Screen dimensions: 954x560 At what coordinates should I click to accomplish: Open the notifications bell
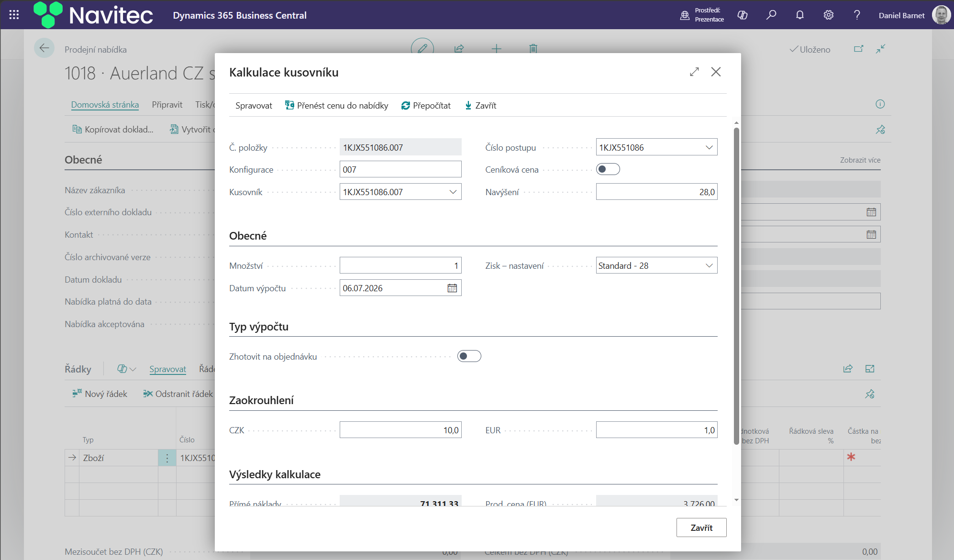coord(799,15)
